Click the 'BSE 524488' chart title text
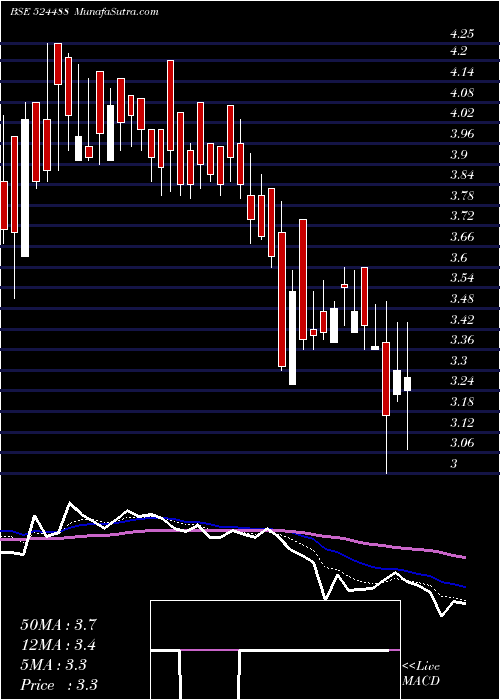Viewport: 500px width, 700px height. click(x=39, y=12)
